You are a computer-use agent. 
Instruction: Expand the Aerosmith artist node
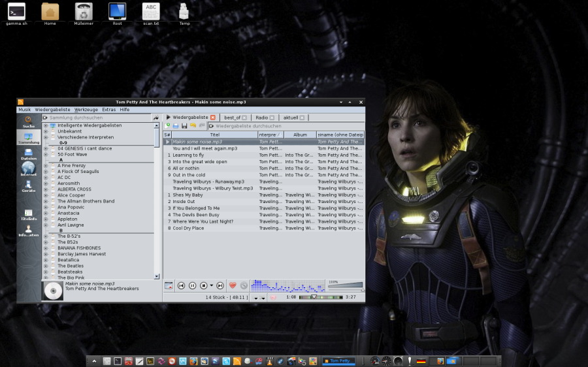pos(46,183)
